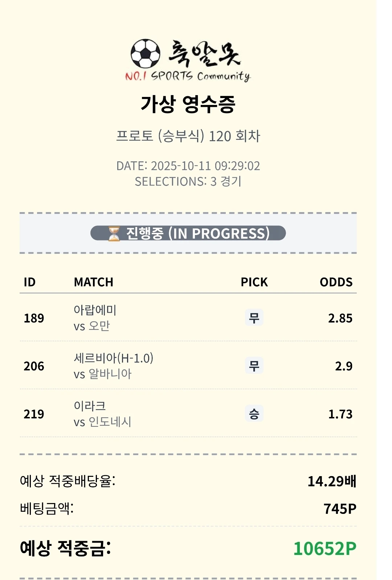Image resolution: width=392 pixels, height=580 pixels.
Task: Select the 무 pick badge for match 206
Action: click(x=254, y=366)
